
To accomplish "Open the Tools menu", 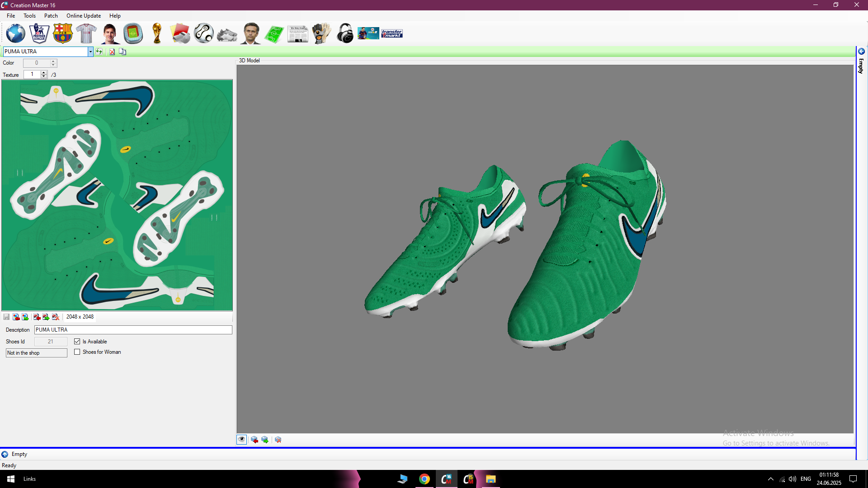I will coord(29,16).
